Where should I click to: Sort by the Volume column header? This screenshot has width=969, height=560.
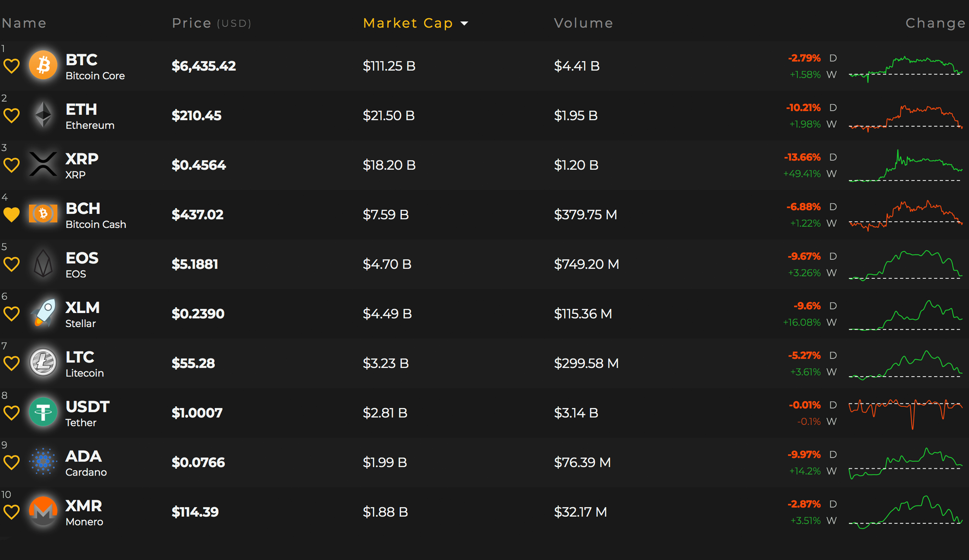click(583, 23)
